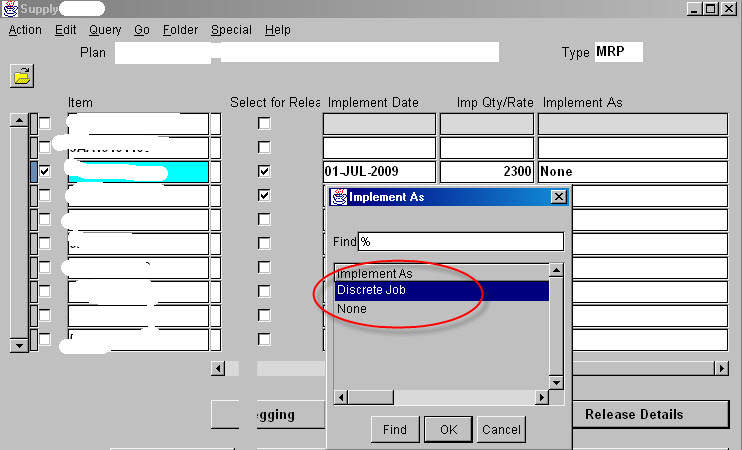Click the horizontal scrollbar thumb in the dialog
The width and height of the screenshot is (742, 450).
point(371,397)
